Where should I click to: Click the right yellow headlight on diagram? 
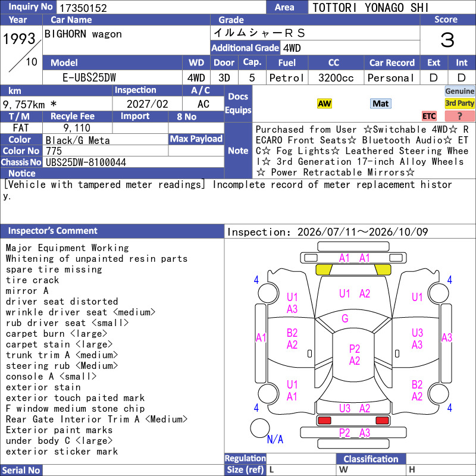(x=383, y=270)
